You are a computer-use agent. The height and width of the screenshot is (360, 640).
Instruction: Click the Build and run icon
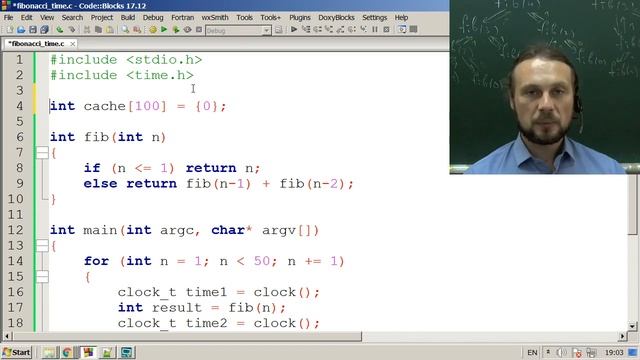[x=176, y=30]
